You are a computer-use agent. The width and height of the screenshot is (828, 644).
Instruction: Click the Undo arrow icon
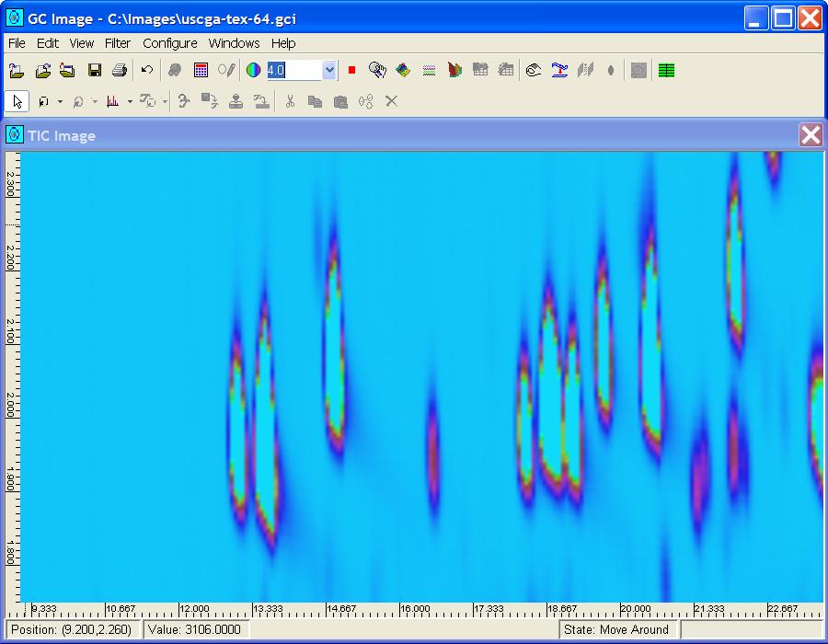click(147, 70)
